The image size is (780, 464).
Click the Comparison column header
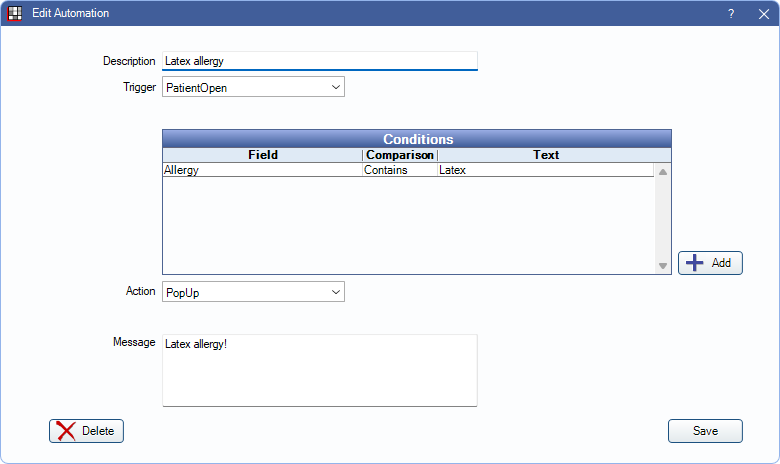click(399, 155)
